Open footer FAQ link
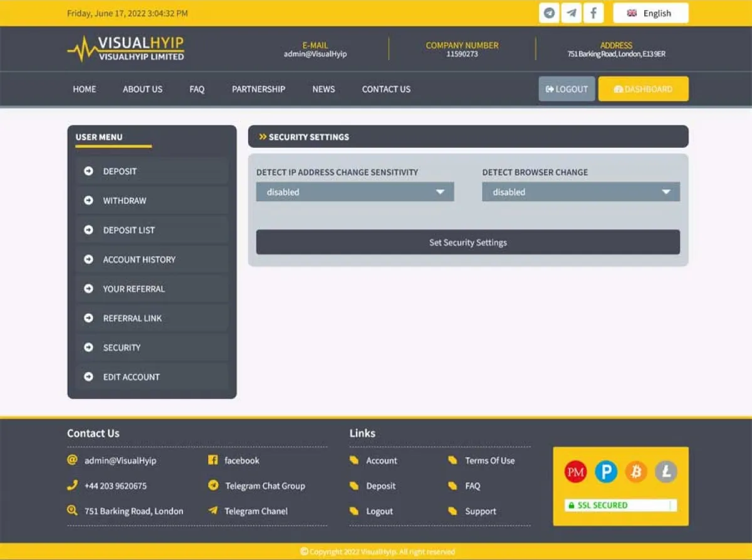 (x=473, y=485)
